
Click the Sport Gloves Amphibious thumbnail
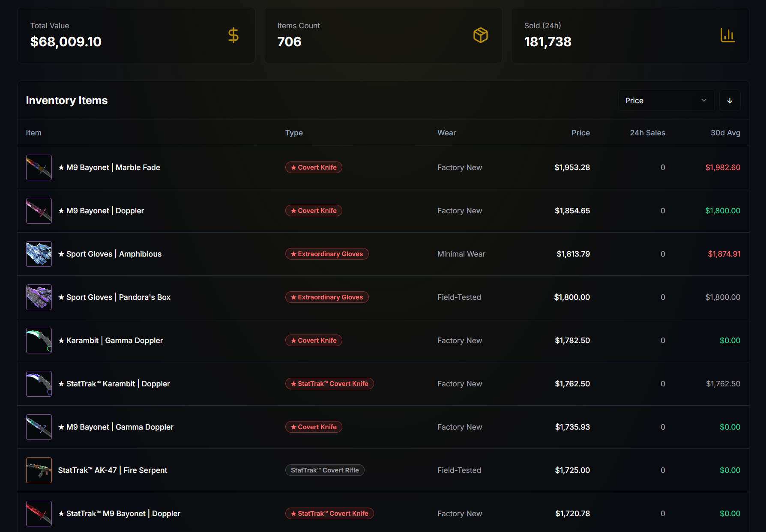[x=39, y=254]
